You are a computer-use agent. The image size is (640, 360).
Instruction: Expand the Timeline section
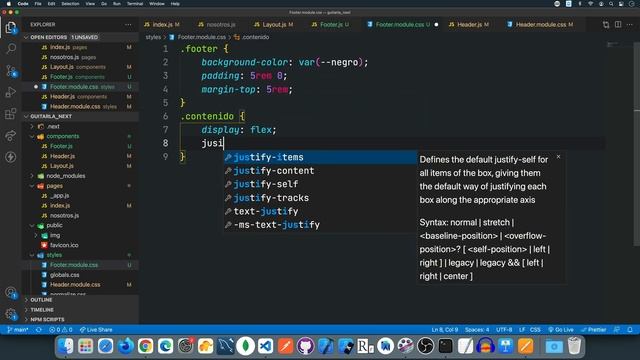click(81, 309)
